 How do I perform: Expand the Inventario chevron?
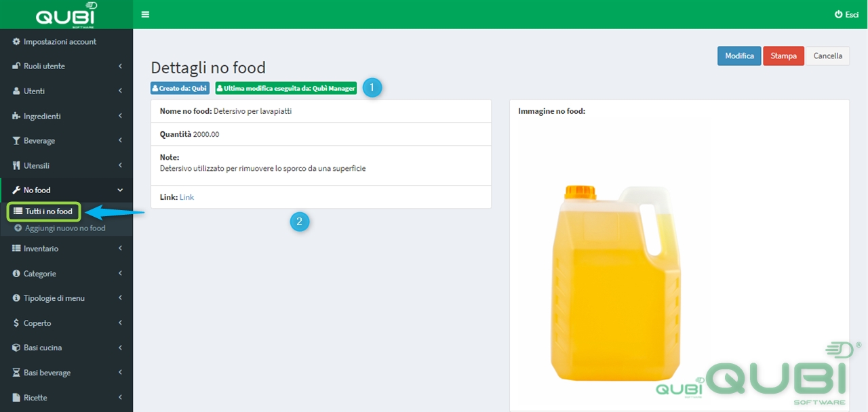(x=120, y=249)
